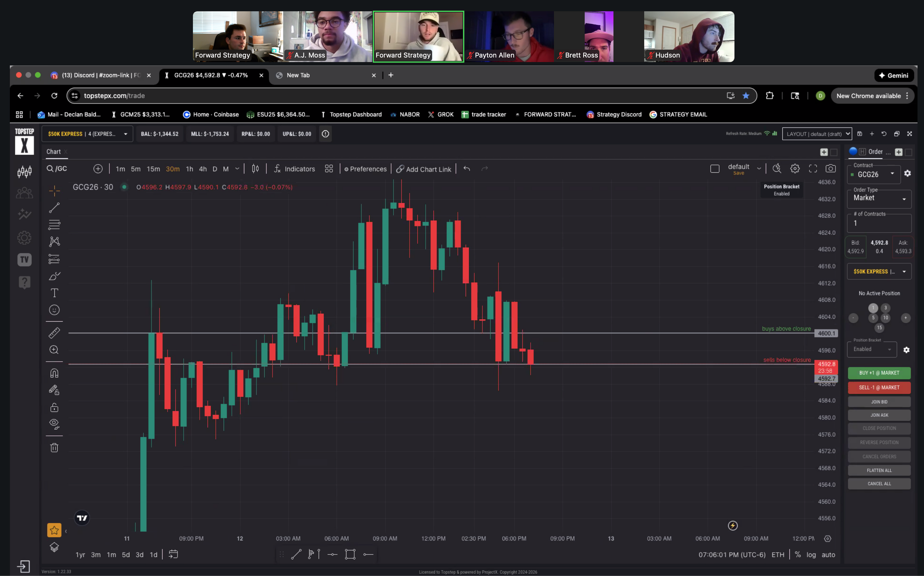Click the number of contracts field
924x576 pixels.
pos(879,223)
